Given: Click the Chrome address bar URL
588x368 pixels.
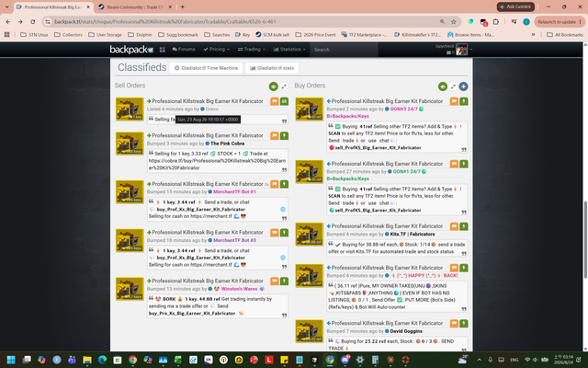Looking at the screenshot, I should pyautogui.click(x=165, y=22).
